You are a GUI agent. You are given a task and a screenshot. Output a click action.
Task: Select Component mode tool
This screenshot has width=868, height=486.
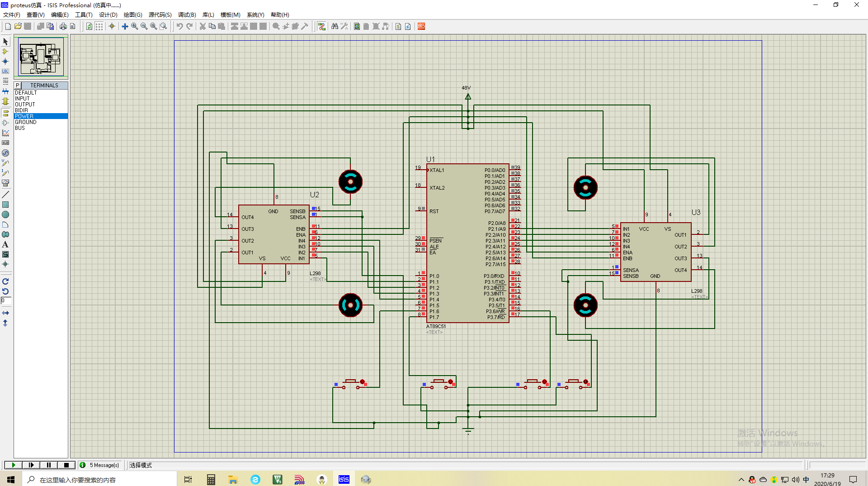pos(5,52)
